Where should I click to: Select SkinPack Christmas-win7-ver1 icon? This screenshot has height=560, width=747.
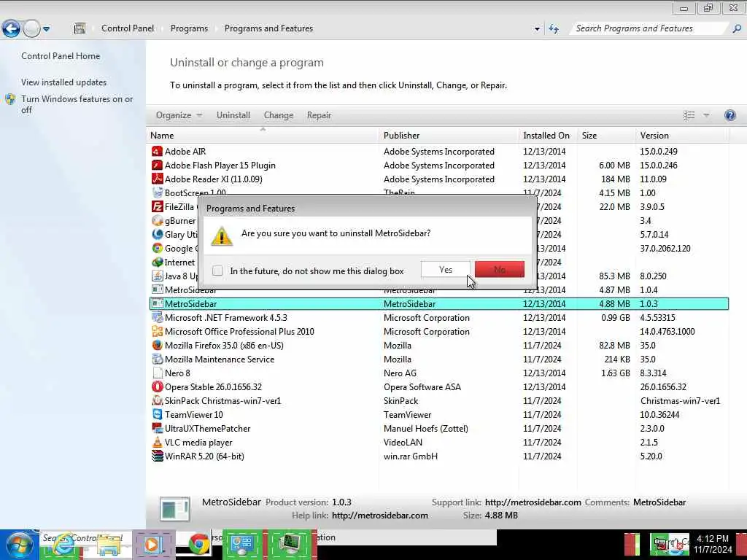point(158,400)
